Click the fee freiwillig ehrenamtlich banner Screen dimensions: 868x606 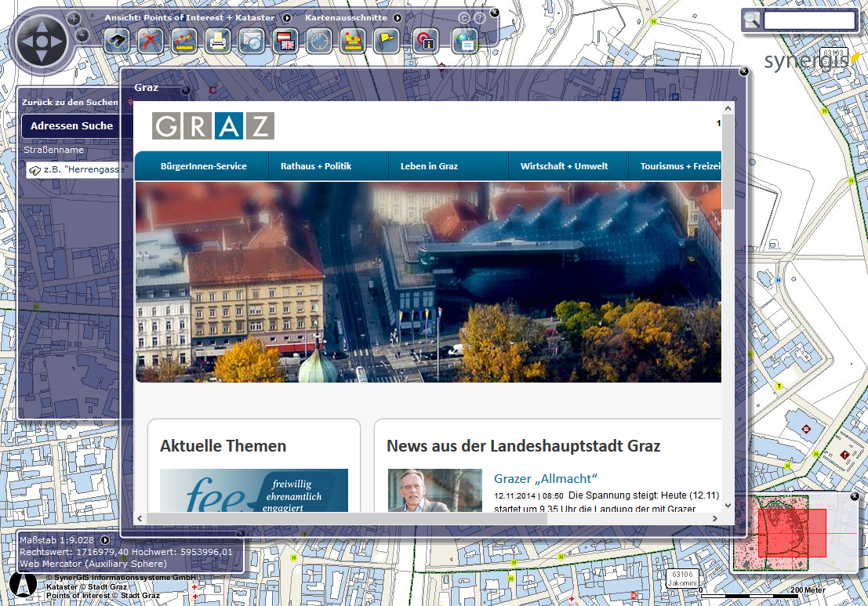254,490
